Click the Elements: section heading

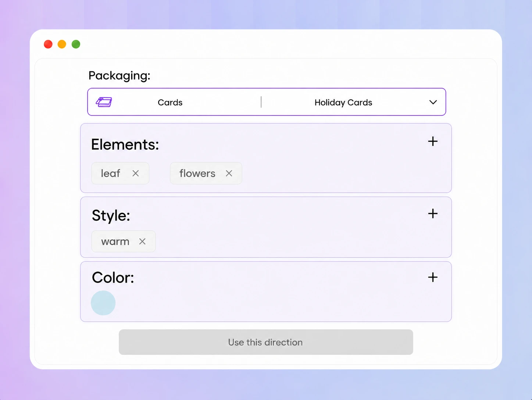coord(125,144)
